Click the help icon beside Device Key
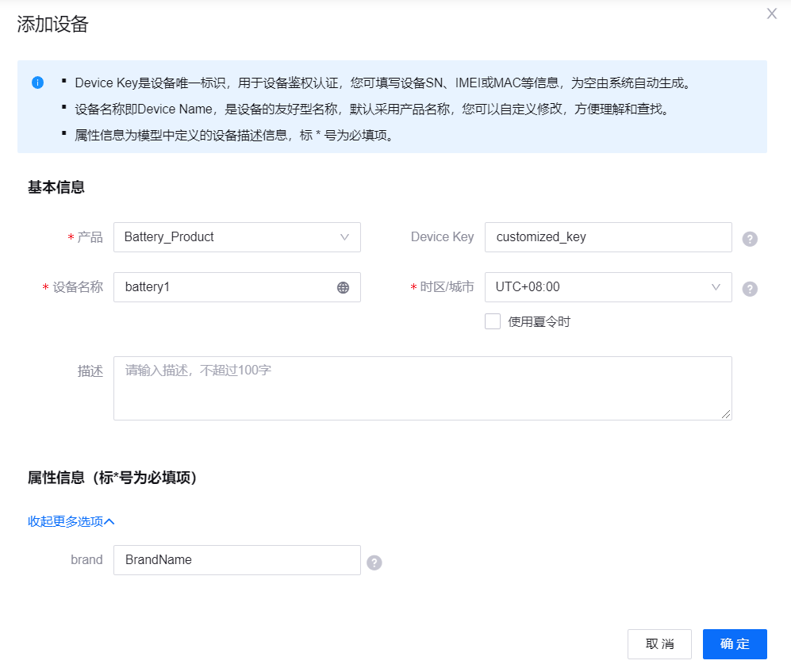This screenshot has width=791, height=672. point(750,238)
